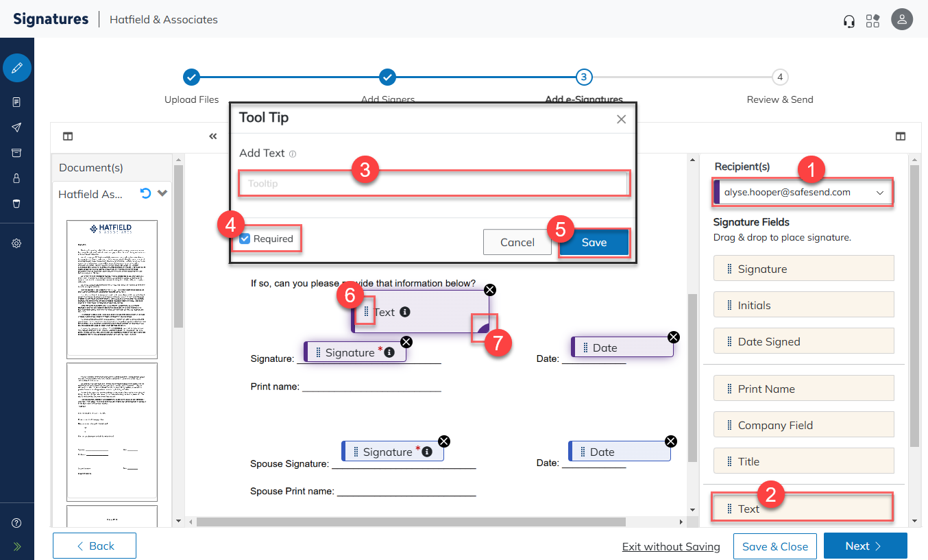Go to the Review & Send step
The height and width of the screenshot is (560, 928).
click(780, 77)
